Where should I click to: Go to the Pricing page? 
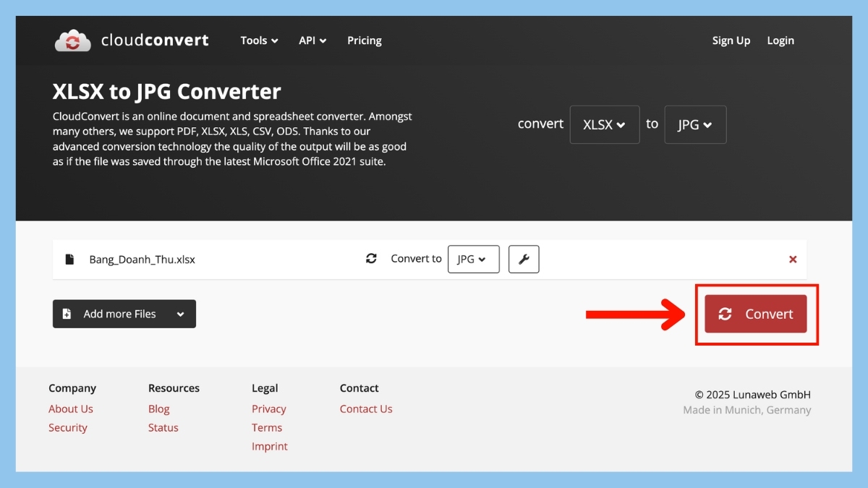(x=365, y=40)
